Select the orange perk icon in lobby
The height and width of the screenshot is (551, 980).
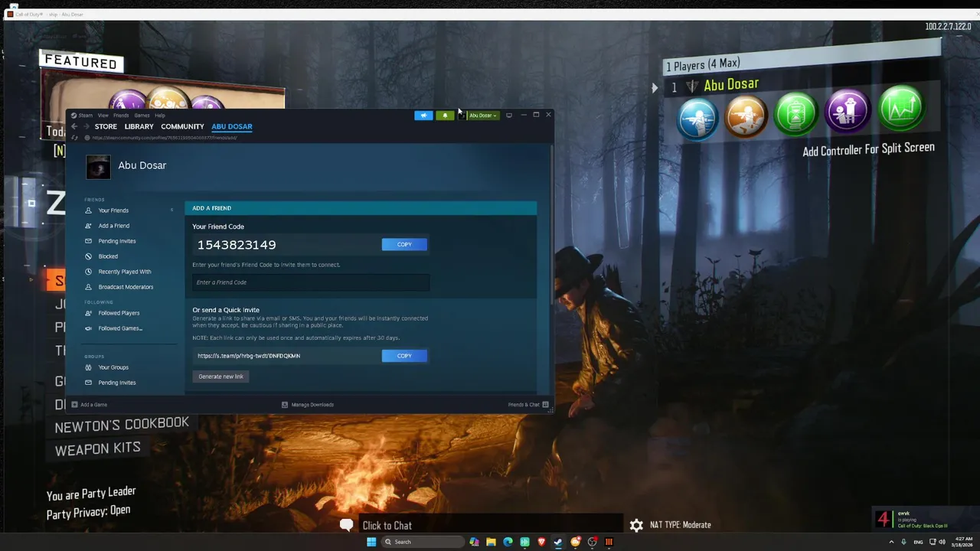click(x=746, y=116)
